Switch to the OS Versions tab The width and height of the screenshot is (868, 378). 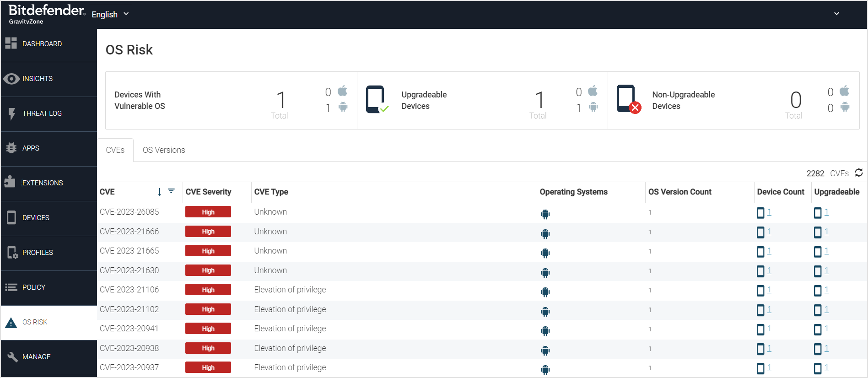(164, 150)
